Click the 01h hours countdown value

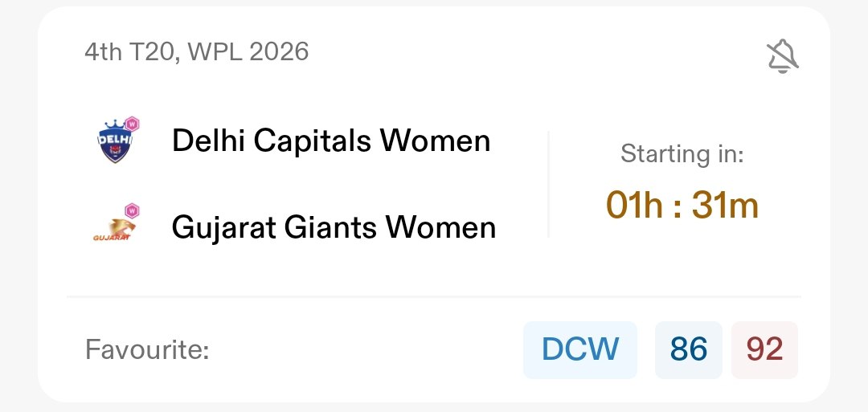click(x=633, y=206)
